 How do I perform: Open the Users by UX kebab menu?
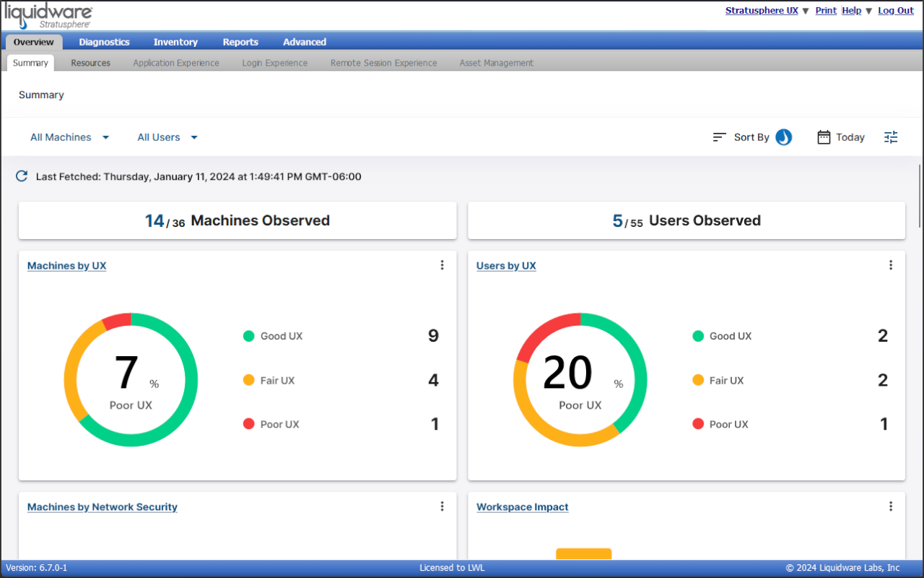tap(891, 265)
